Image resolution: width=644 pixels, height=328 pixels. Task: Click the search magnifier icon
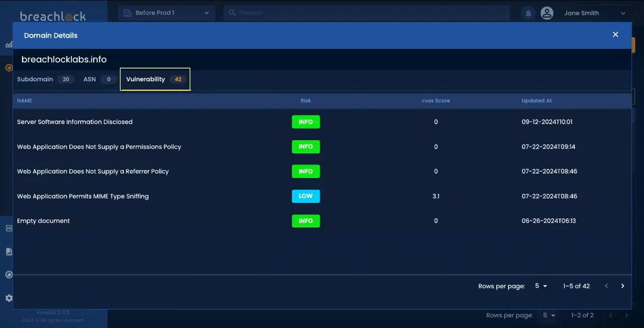[232, 13]
